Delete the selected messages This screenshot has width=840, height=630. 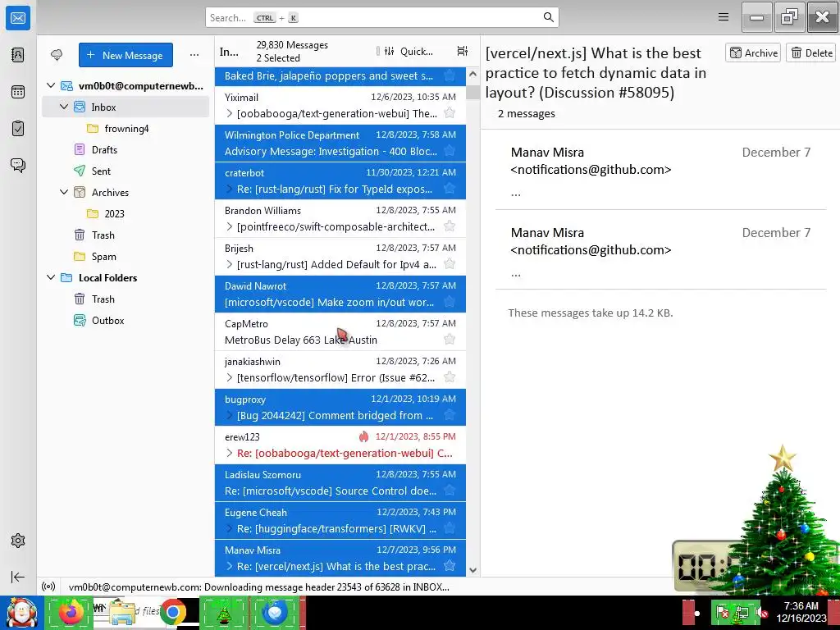tap(811, 52)
